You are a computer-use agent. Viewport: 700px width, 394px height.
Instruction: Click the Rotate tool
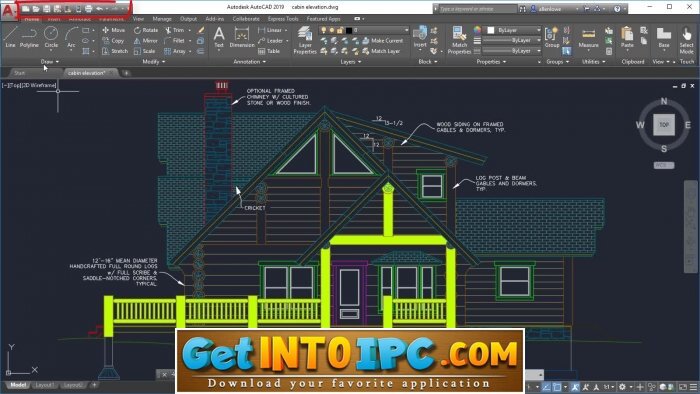[146, 30]
